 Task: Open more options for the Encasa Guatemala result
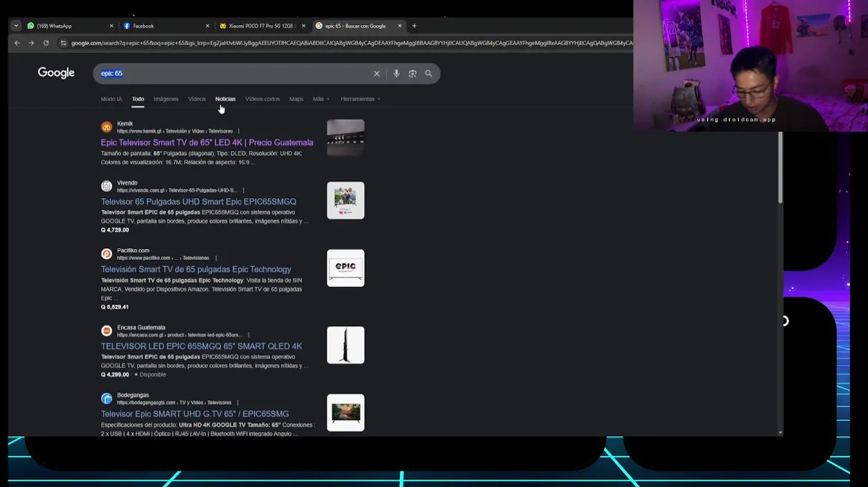point(248,335)
